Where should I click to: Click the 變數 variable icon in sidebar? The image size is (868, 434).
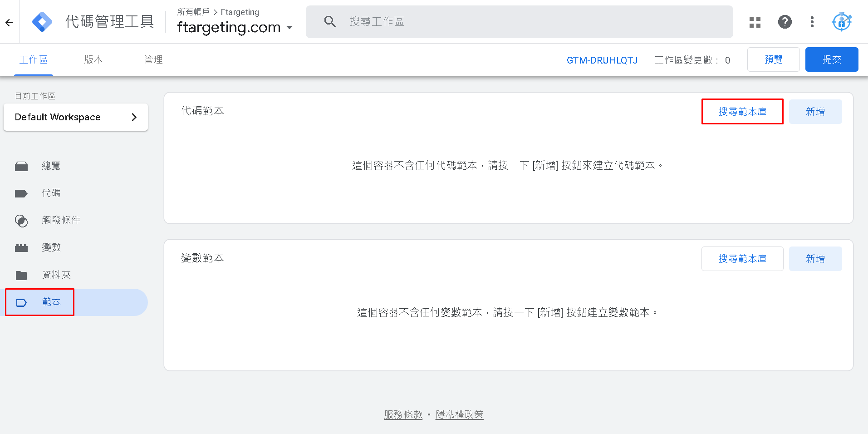coord(21,248)
